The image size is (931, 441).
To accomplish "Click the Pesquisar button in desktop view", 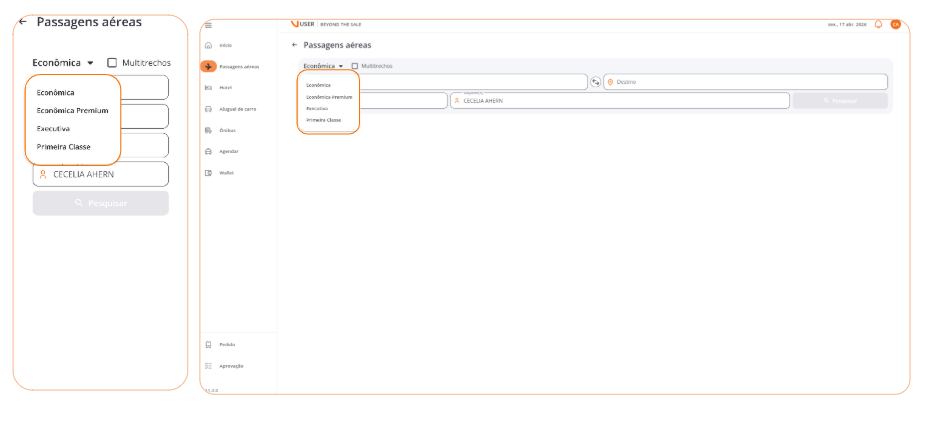I will [839, 100].
